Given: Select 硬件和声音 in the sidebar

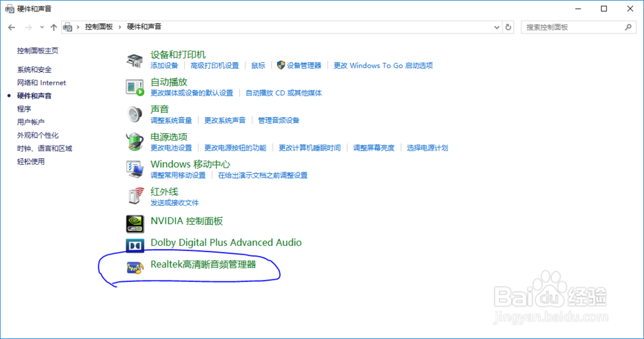Looking at the screenshot, I should pos(35,96).
